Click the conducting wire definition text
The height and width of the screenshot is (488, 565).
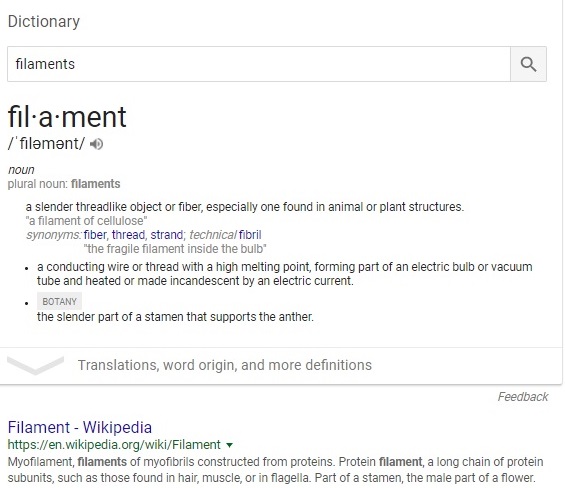point(284,274)
